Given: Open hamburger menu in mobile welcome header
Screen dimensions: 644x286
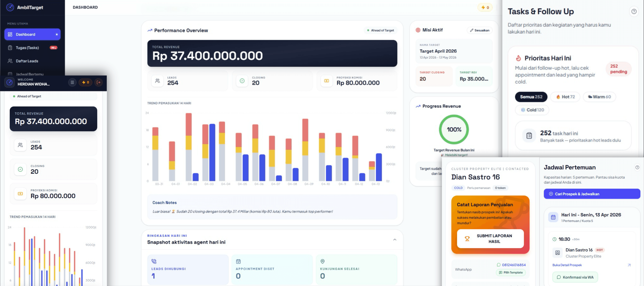Looking at the screenshot, I should (x=72, y=82).
